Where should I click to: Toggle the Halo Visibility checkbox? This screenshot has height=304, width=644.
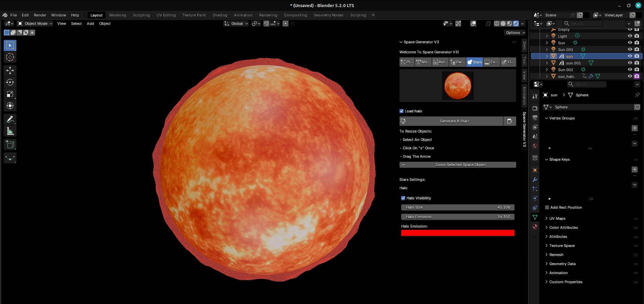[403, 198]
